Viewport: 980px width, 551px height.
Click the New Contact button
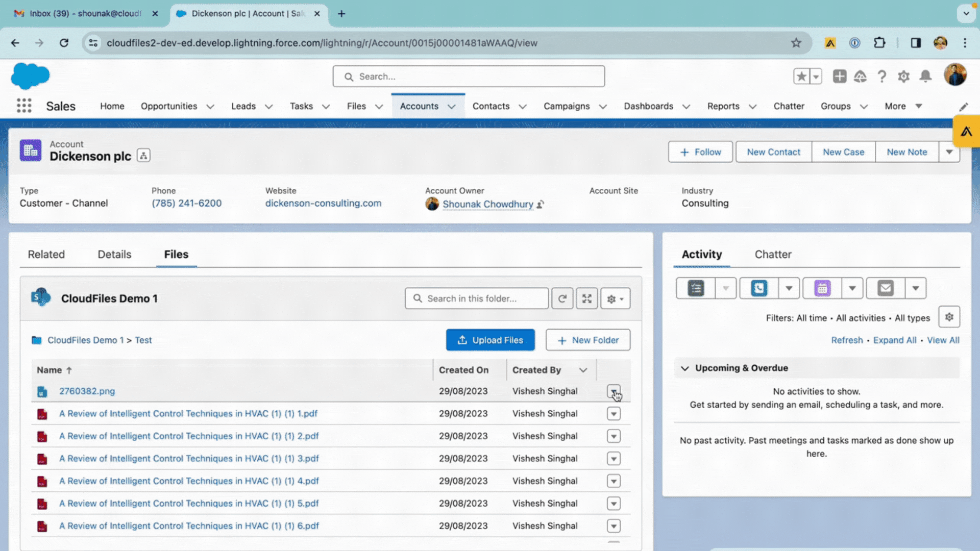coord(773,152)
